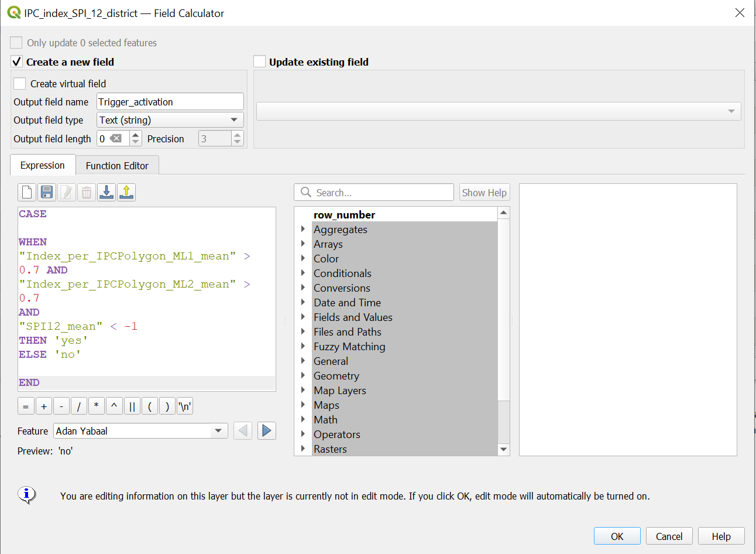Switch to the Function Editor tab

pyautogui.click(x=117, y=166)
